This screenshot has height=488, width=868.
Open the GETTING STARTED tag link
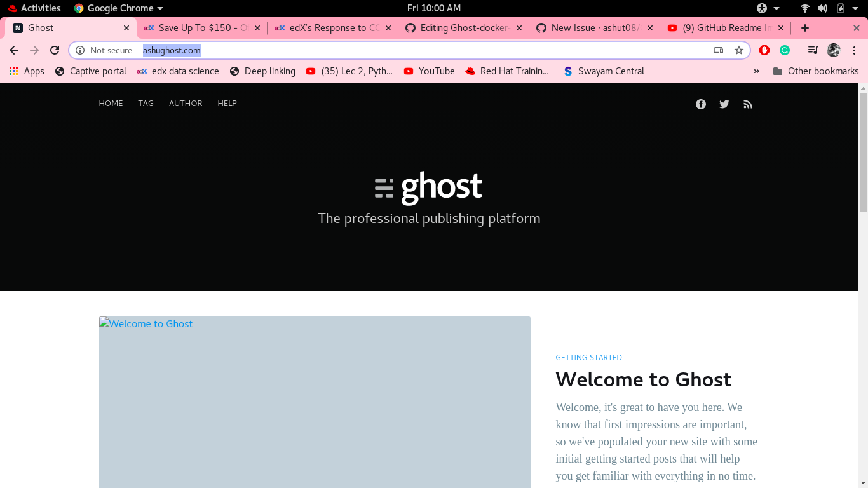pos(588,358)
